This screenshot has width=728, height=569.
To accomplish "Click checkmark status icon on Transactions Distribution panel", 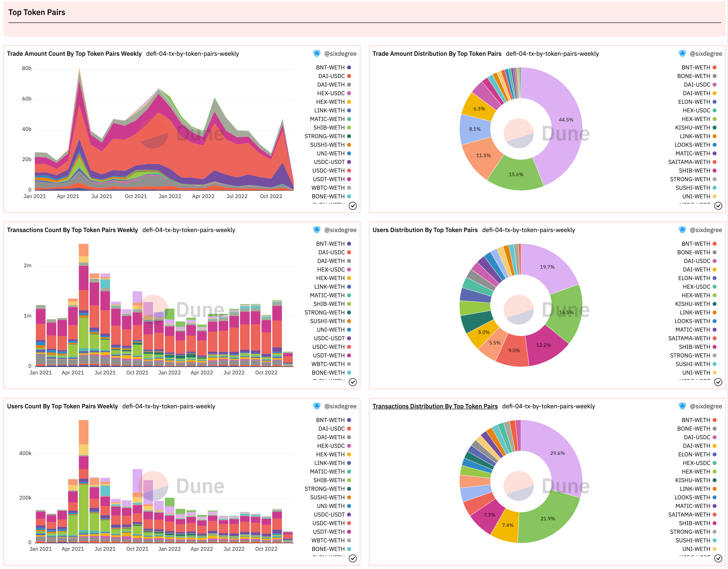I will (718, 559).
